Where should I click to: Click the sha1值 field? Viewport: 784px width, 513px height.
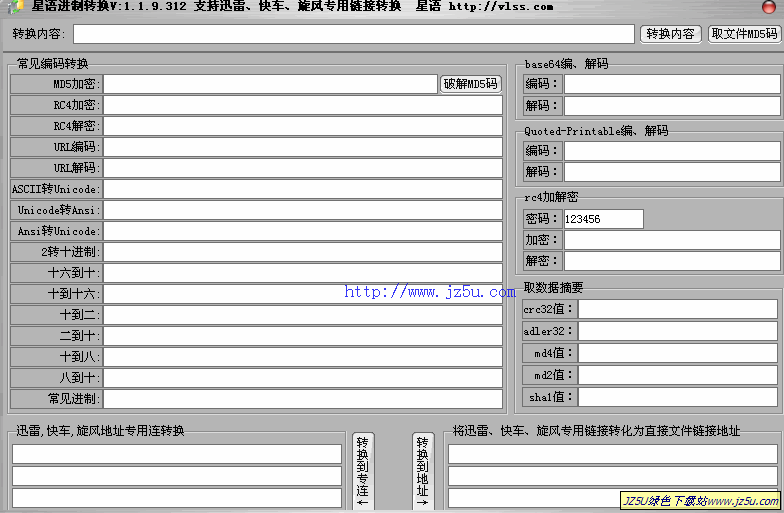click(x=678, y=397)
